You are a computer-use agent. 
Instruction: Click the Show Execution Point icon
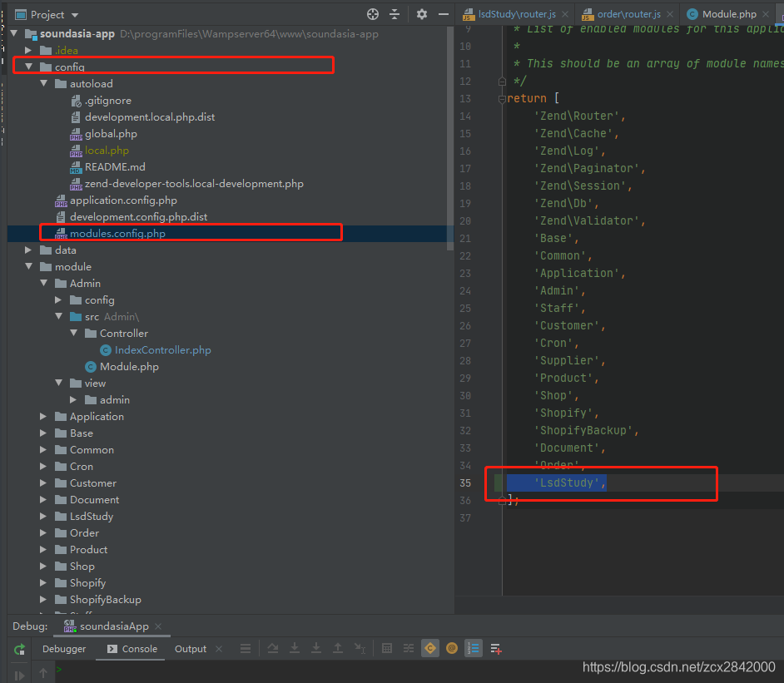[246, 649]
